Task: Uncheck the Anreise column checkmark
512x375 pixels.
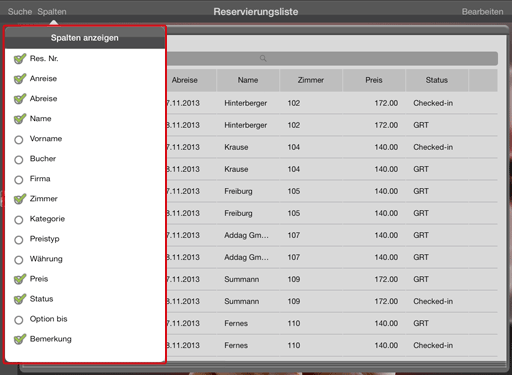Action: pyautogui.click(x=20, y=79)
